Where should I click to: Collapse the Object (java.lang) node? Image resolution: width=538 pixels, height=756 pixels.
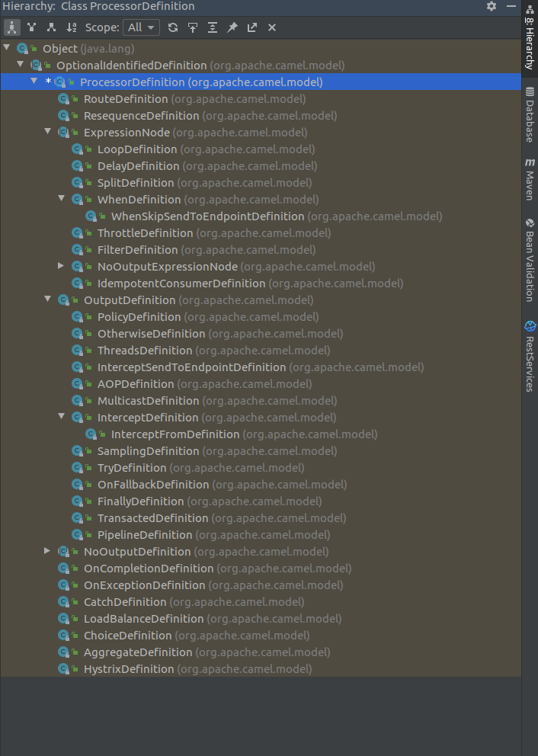click(7, 48)
